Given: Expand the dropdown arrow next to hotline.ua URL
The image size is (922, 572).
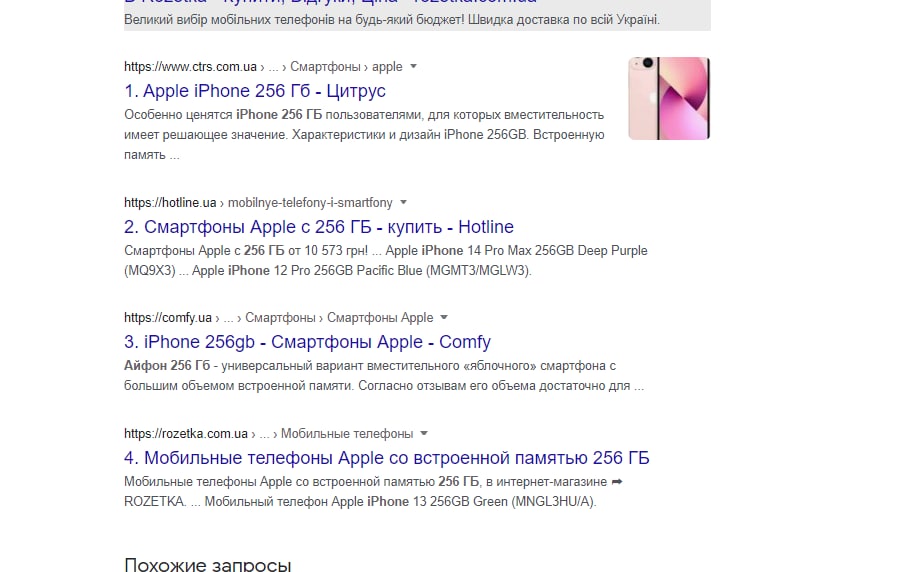Looking at the screenshot, I should pyautogui.click(x=403, y=203).
